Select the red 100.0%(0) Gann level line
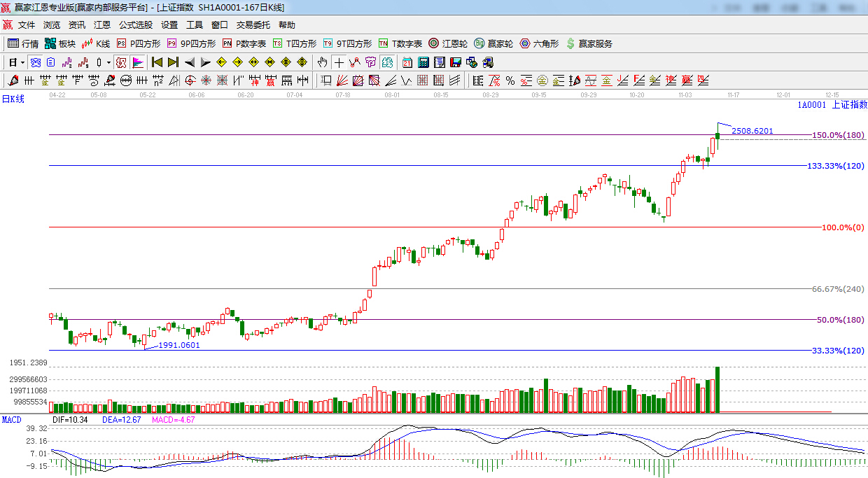Image resolution: width=868 pixels, height=478 pixels. tap(420, 227)
